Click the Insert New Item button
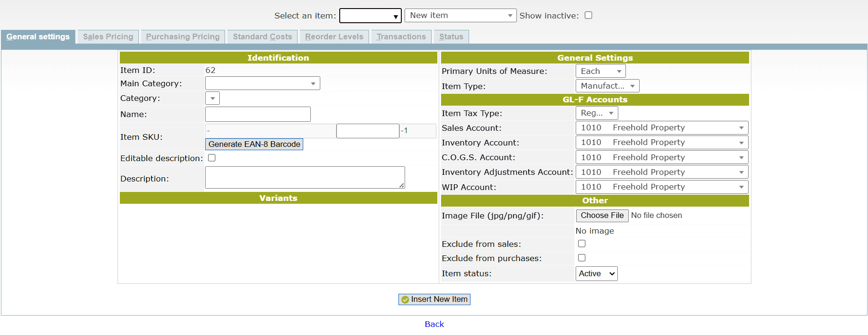This screenshot has width=868, height=335. tap(434, 299)
